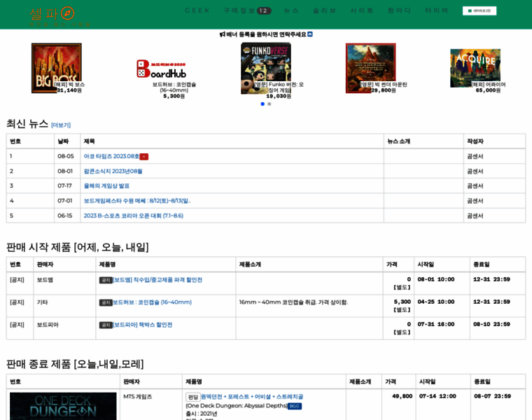Screen dimensions: 532x420
Task: Click the 공지 badge on the 보드허브 코인캡슐 row
Action: (x=106, y=302)
